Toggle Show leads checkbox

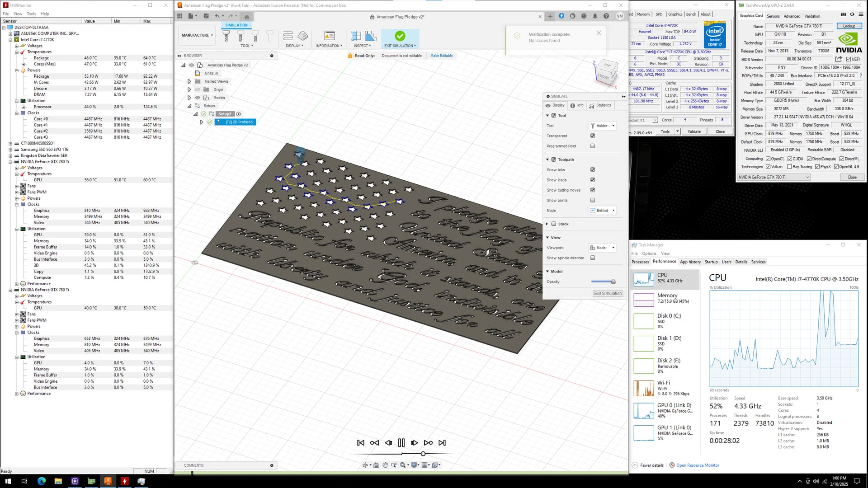[593, 180]
